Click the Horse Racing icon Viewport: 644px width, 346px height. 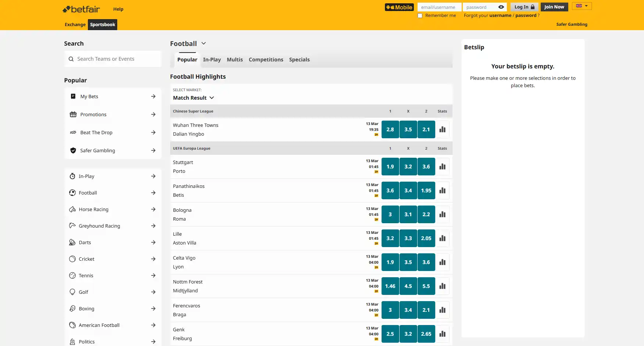click(x=72, y=209)
